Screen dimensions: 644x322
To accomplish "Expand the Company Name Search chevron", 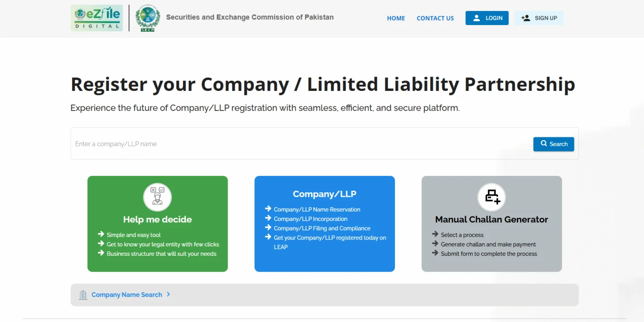I will (x=168, y=294).
